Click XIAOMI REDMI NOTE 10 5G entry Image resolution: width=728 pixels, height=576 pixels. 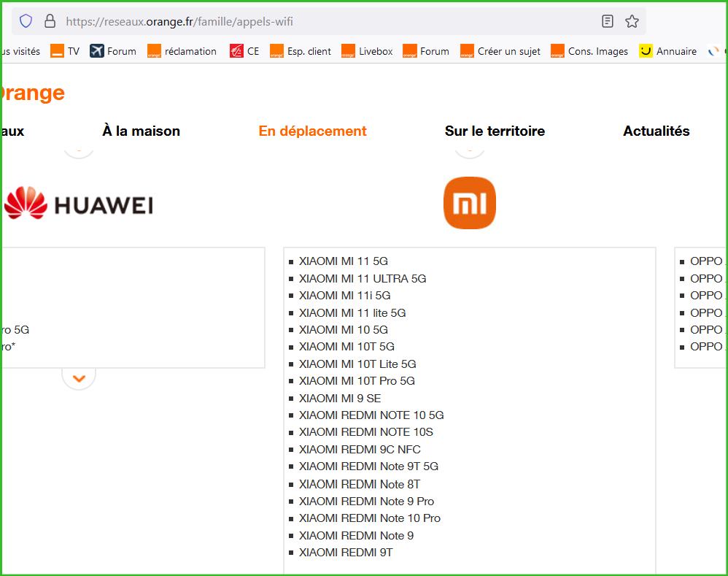371,415
